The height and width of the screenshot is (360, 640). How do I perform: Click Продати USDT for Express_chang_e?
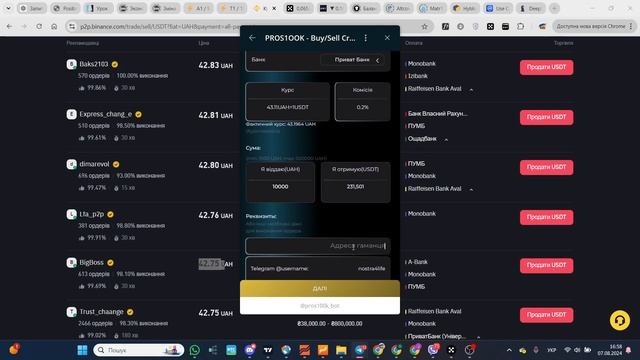[546, 117]
